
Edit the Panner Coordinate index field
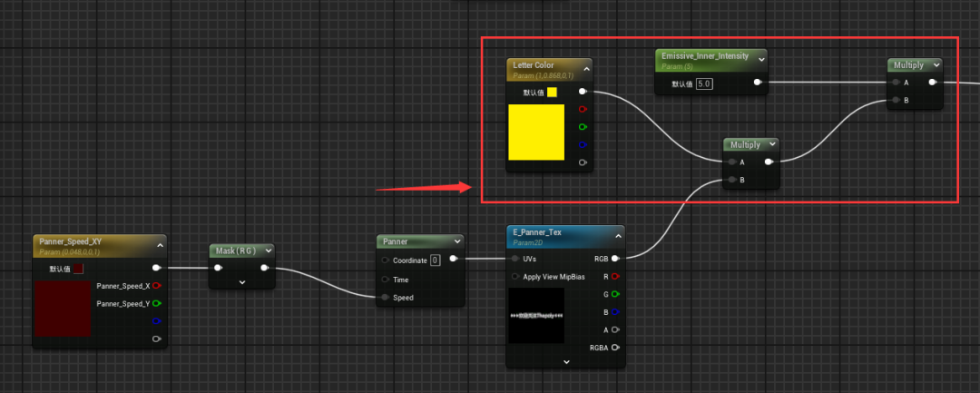[436, 260]
